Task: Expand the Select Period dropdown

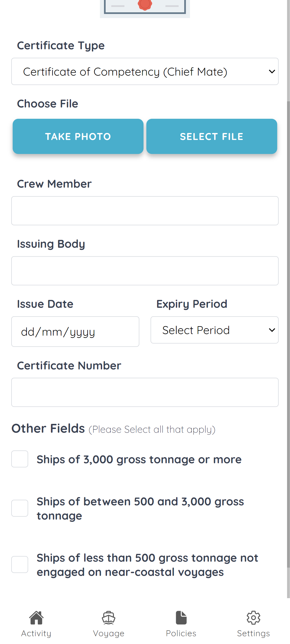Action: [x=214, y=330]
